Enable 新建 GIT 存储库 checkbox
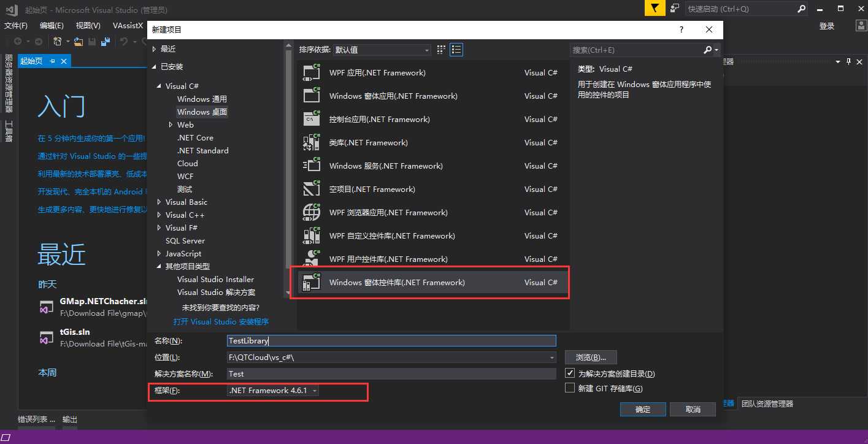This screenshot has width=868, height=444. click(570, 388)
